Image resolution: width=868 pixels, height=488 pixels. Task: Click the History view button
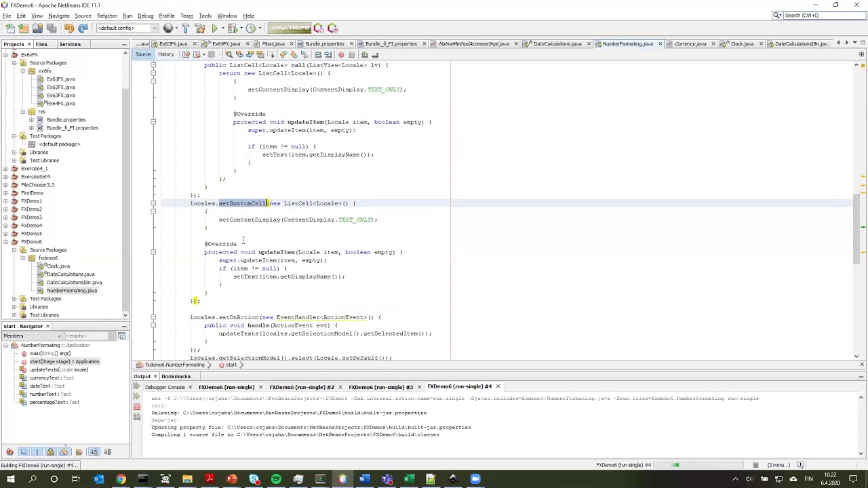(x=165, y=54)
